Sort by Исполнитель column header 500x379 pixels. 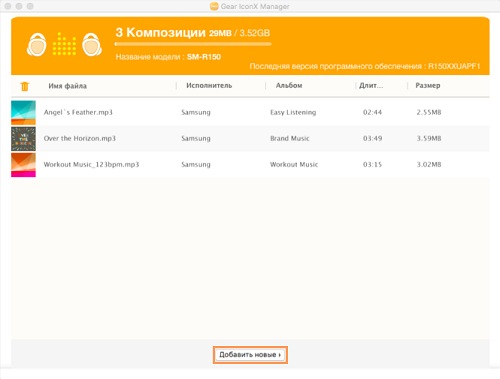[209, 86]
